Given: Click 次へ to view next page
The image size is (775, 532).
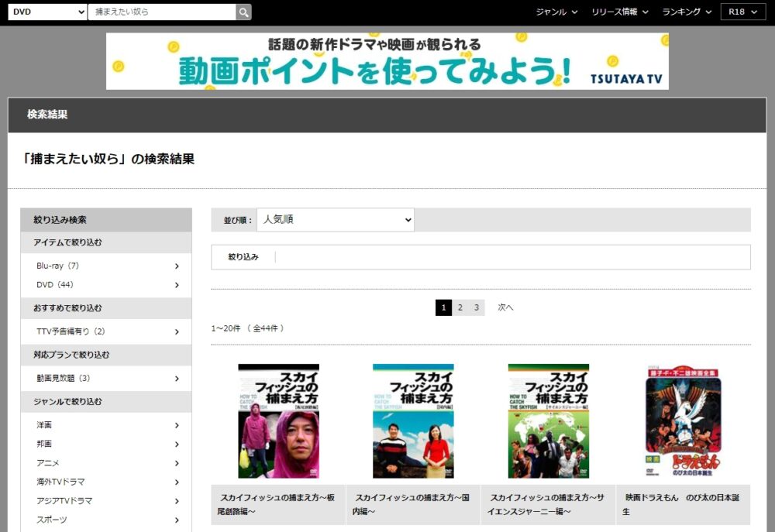Looking at the screenshot, I should pos(505,307).
